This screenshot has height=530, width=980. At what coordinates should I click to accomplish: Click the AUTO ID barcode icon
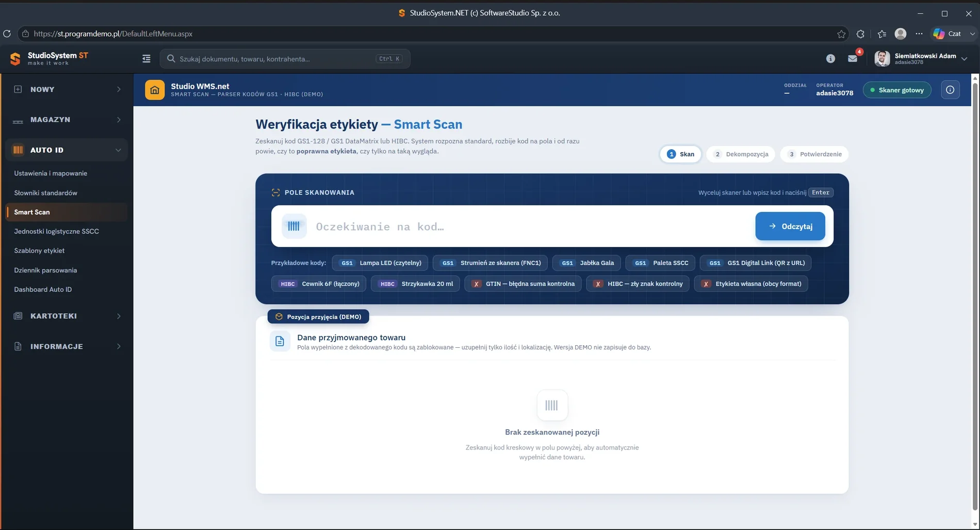pos(18,150)
